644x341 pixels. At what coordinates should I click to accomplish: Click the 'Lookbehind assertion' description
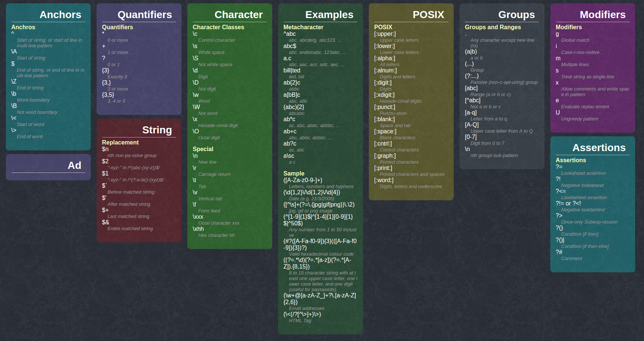click(584, 198)
